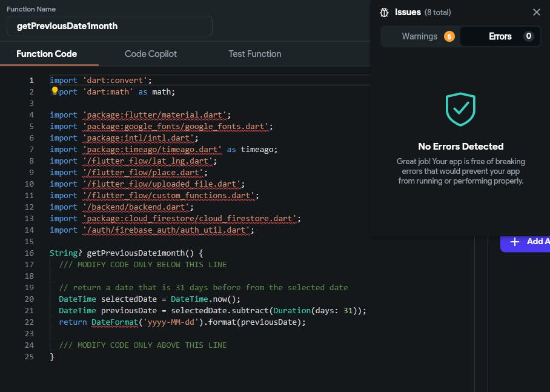The image size is (550, 392).
Task: Click line number 16 in the gutter
Action: [30, 253]
